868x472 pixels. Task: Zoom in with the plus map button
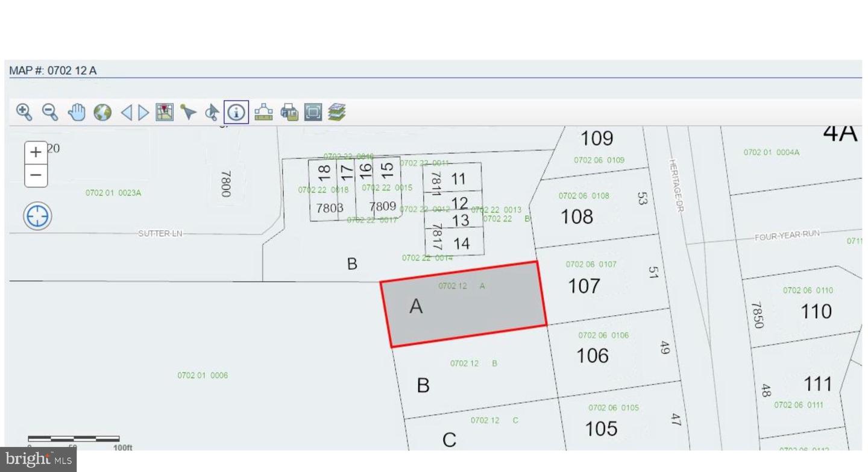tap(36, 152)
